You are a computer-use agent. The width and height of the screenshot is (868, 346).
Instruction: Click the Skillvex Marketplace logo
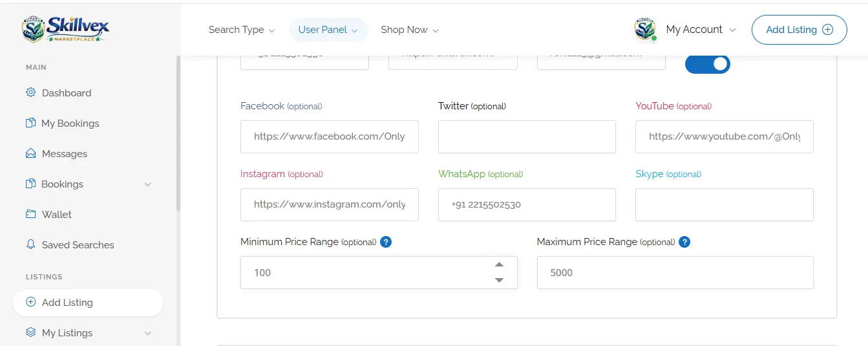coord(65,29)
